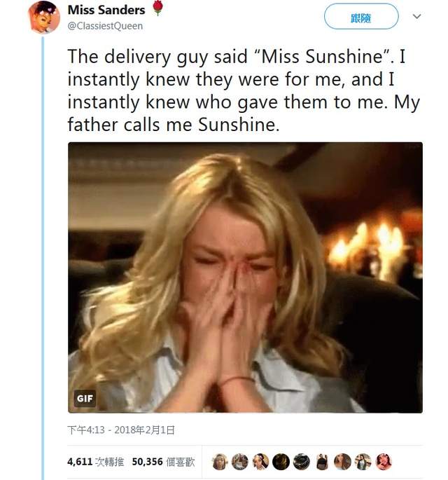Open the last liker's avatar in the row

pos(384,462)
